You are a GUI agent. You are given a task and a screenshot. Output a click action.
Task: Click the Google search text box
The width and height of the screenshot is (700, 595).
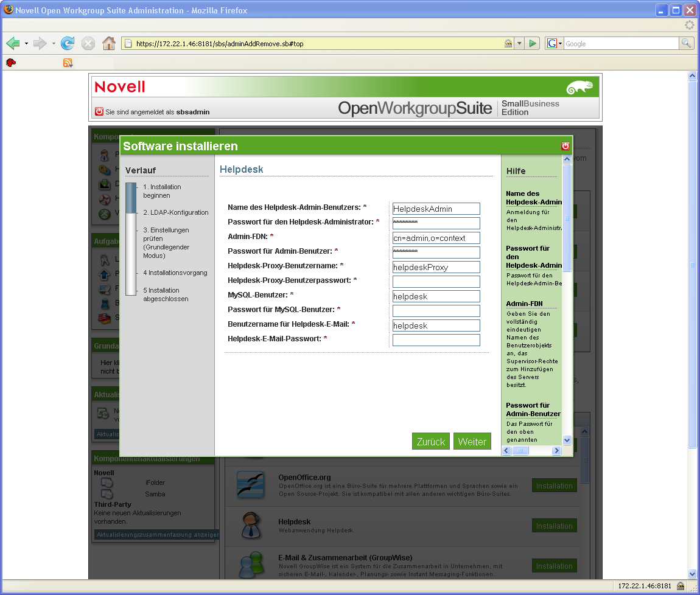(x=621, y=43)
